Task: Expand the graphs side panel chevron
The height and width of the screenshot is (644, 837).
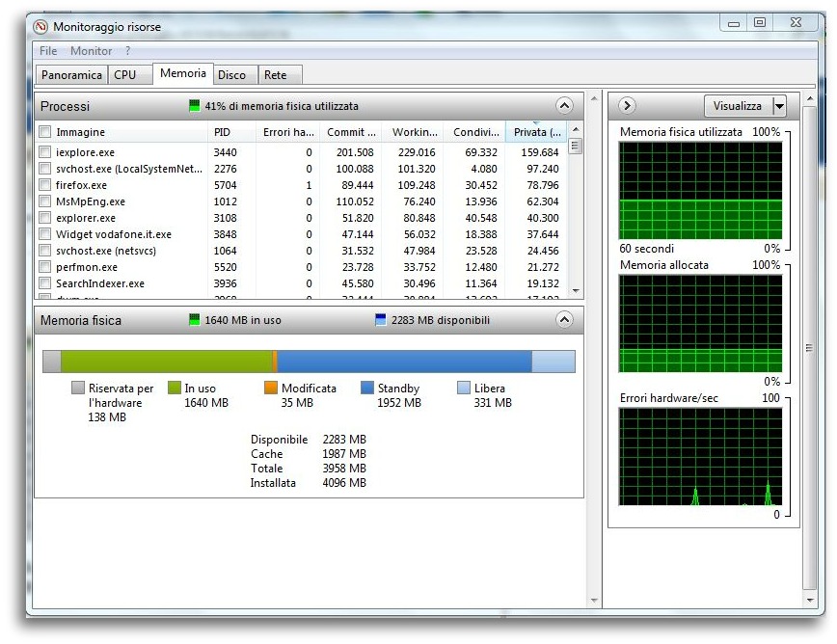Action: pyautogui.click(x=627, y=105)
